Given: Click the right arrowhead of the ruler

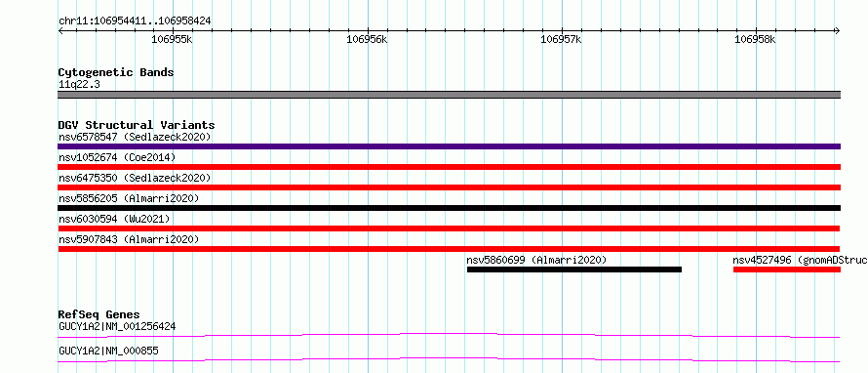Looking at the screenshot, I should (x=838, y=31).
